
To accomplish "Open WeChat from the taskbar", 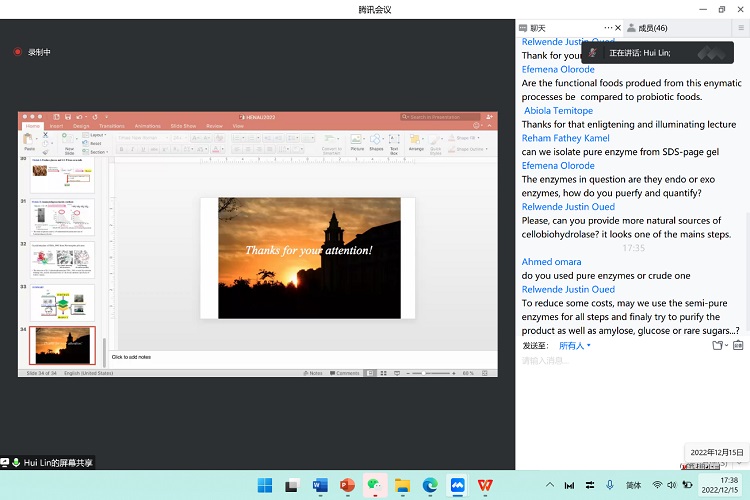I will tap(374, 485).
